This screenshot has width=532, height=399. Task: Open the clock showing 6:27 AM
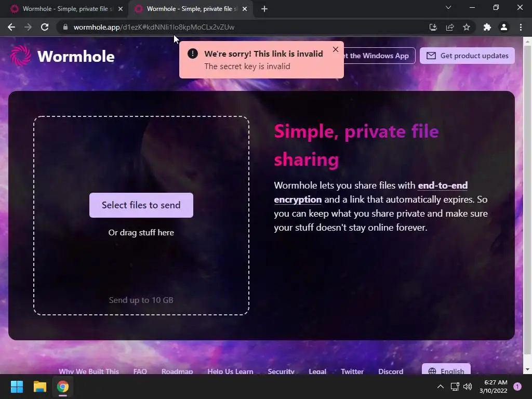(494, 387)
